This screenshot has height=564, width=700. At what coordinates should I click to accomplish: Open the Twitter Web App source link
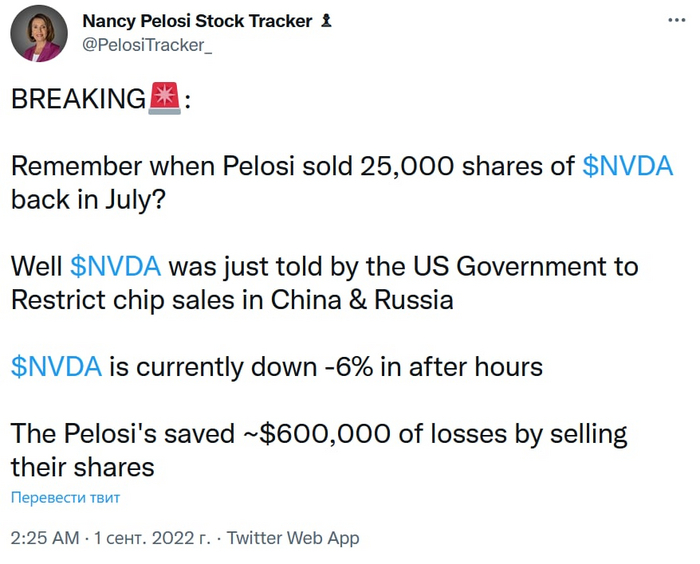[x=293, y=538]
